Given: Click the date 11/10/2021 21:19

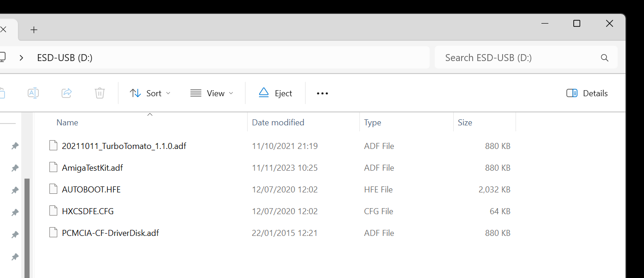Looking at the screenshot, I should click(285, 146).
